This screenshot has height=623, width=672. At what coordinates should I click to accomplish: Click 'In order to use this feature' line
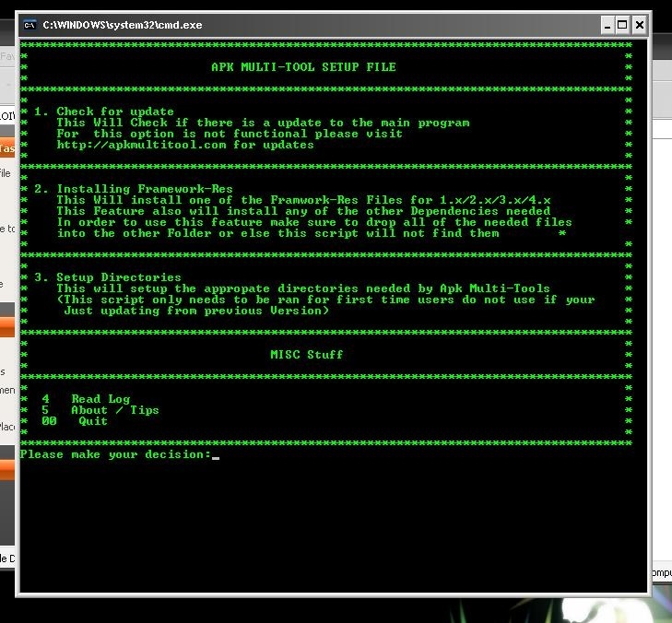coord(314,222)
